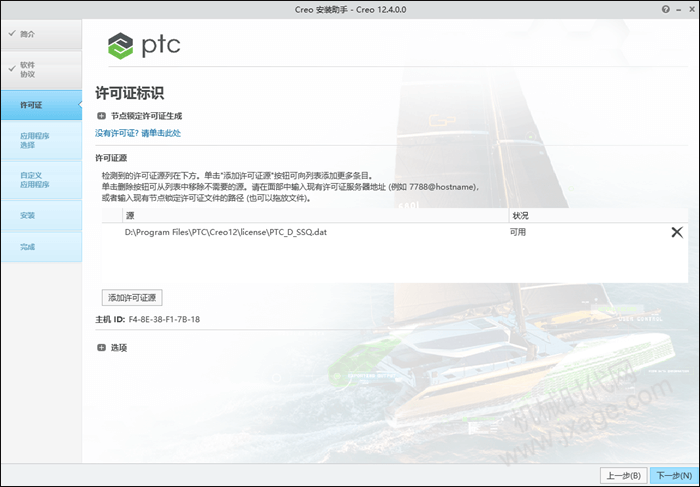Open the 软件协议 step in sidebar
Viewport: 700px width, 487px height.
point(42,70)
